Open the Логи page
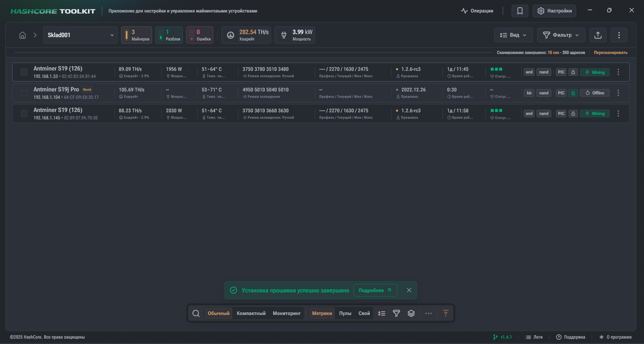The image size is (644, 344). 534,337
